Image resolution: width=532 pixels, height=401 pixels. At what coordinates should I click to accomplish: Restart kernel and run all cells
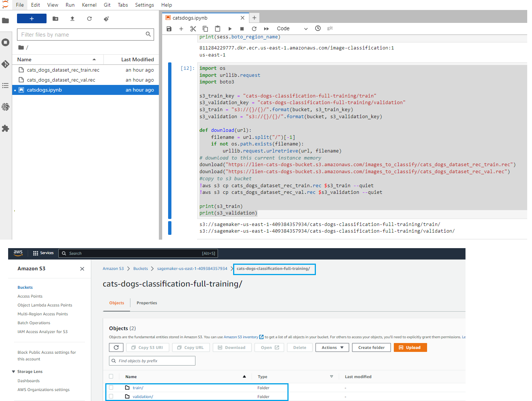266,28
